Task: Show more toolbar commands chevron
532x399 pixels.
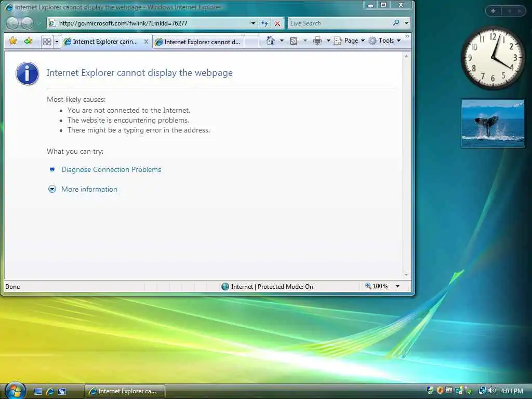Action: tap(407, 36)
